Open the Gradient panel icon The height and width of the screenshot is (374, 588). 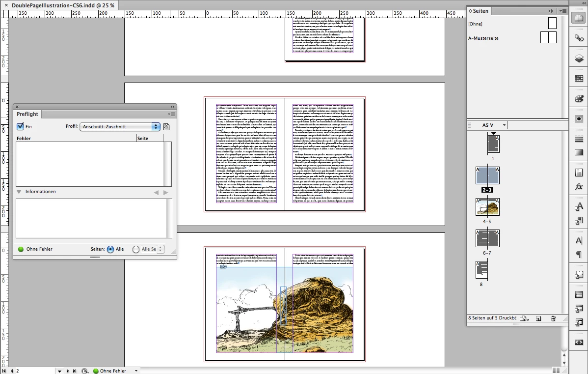[579, 152]
